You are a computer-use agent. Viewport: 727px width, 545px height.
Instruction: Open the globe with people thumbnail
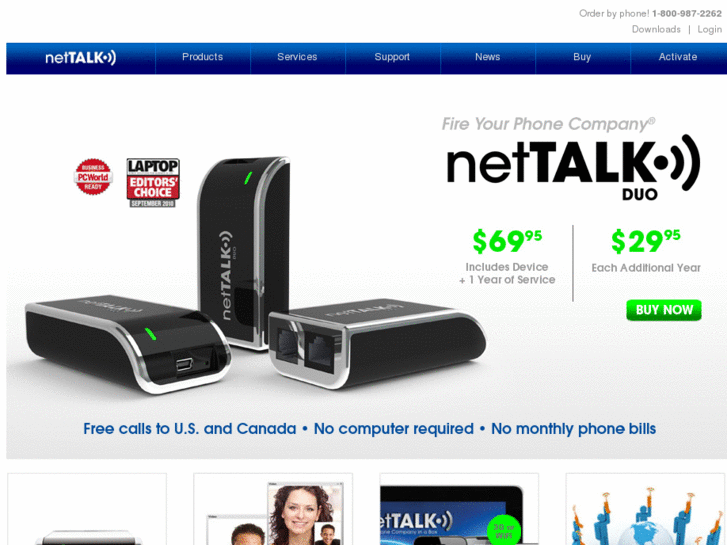tap(645, 509)
